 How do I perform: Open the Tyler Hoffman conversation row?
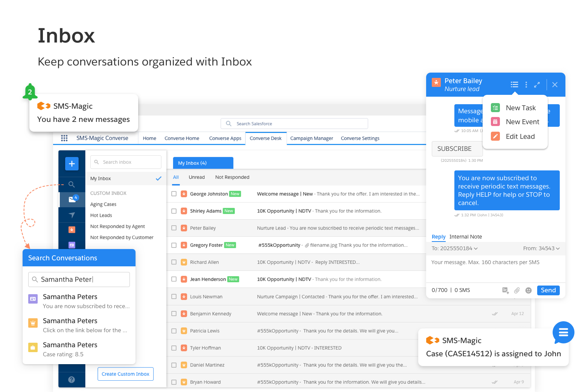click(x=349, y=348)
